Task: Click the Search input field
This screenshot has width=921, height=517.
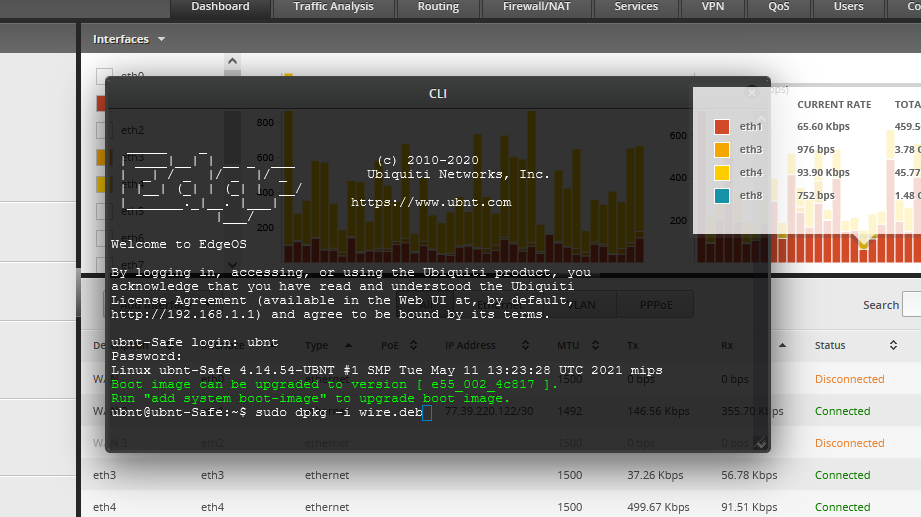Action: 911,305
